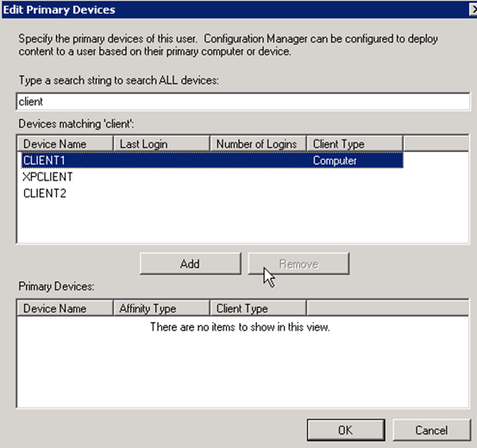The image size is (477, 448).
Task: Sort by Number of Logins column
Action: click(258, 143)
